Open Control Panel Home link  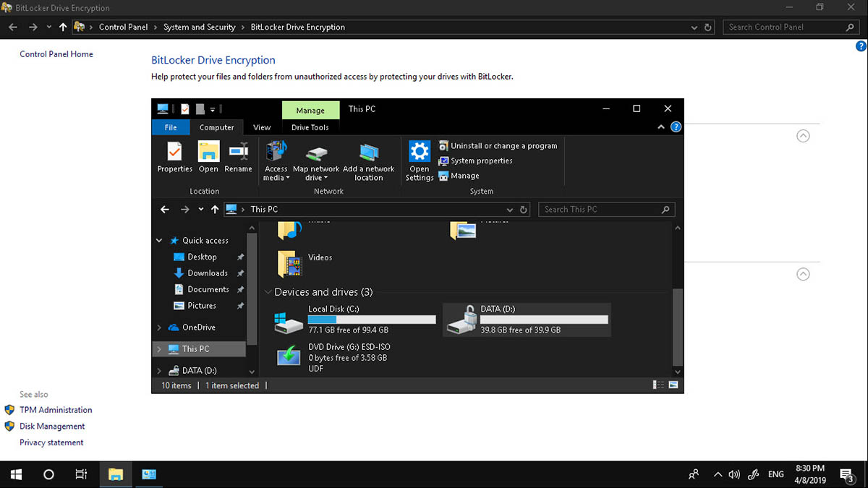click(56, 54)
